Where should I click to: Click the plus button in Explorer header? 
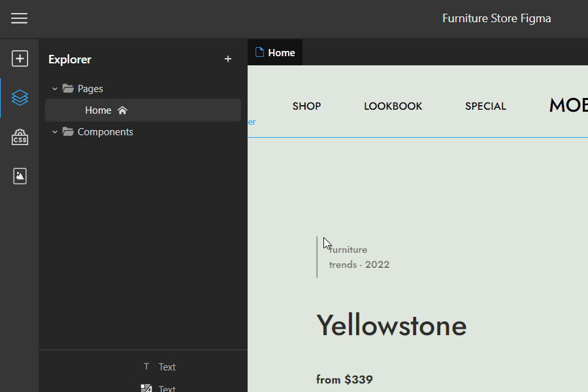227,59
